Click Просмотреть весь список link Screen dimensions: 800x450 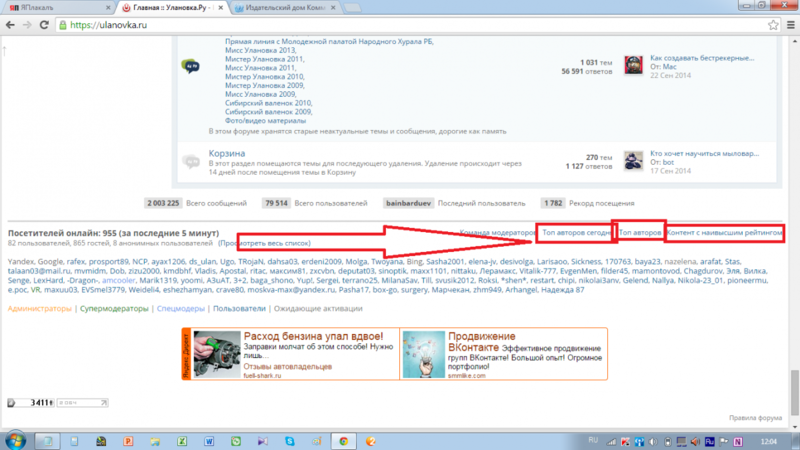(264, 243)
